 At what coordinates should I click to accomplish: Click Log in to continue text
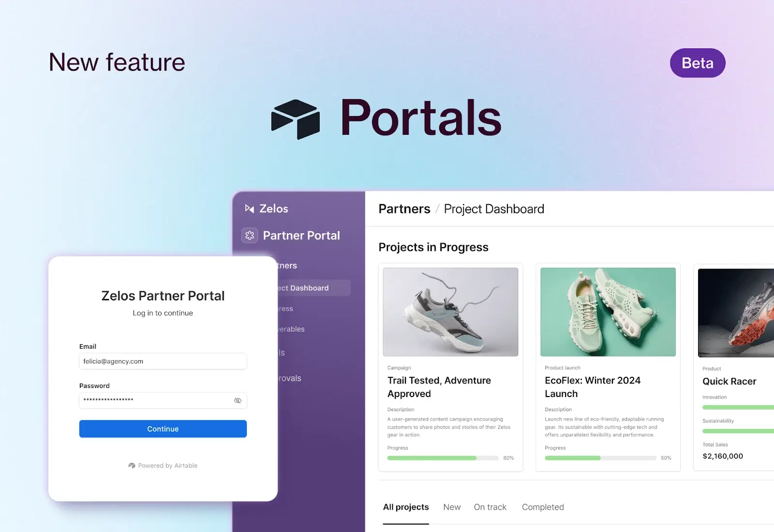[163, 313]
